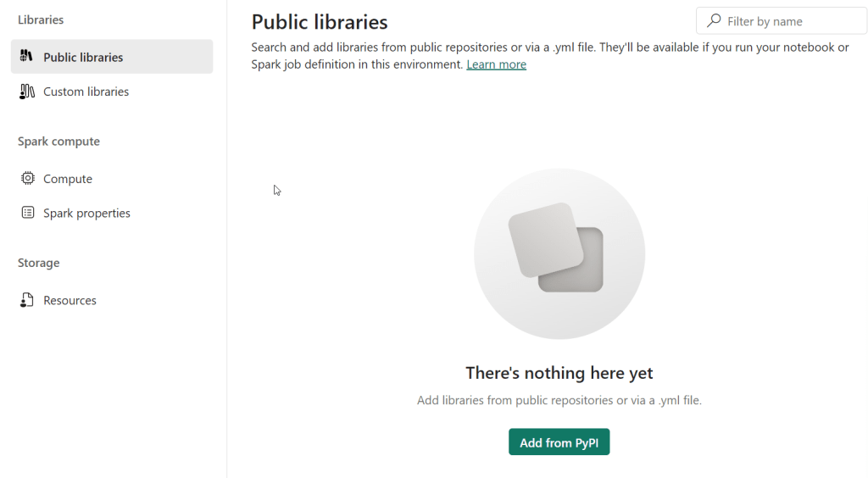Image resolution: width=868 pixels, height=478 pixels.
Task: Click the Compute chip icon
Action: (28, 179)
